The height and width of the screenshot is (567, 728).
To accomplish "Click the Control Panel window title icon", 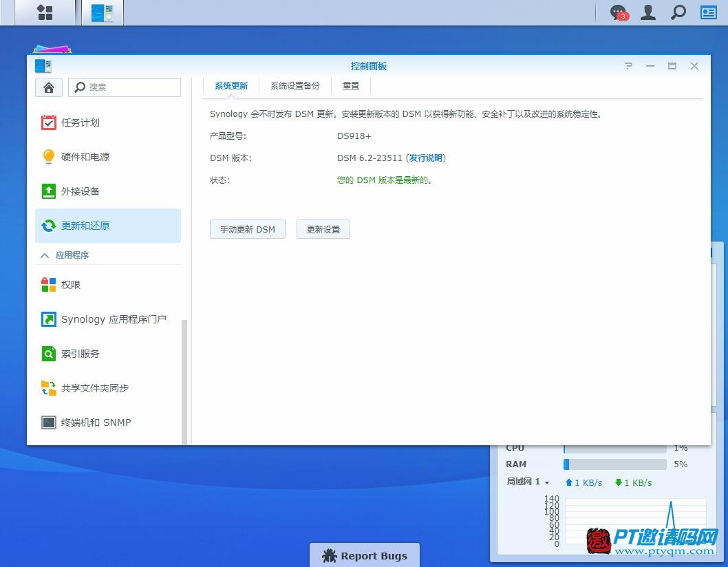I will tap(43, 66).
